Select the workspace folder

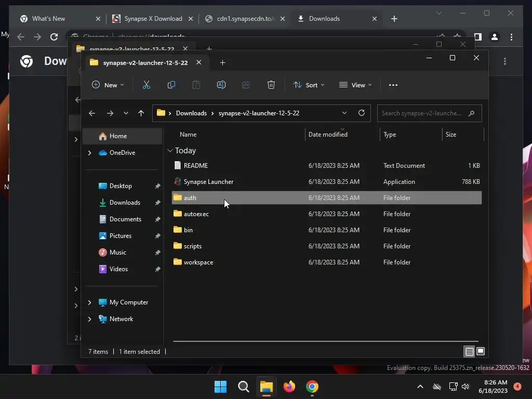326,262
